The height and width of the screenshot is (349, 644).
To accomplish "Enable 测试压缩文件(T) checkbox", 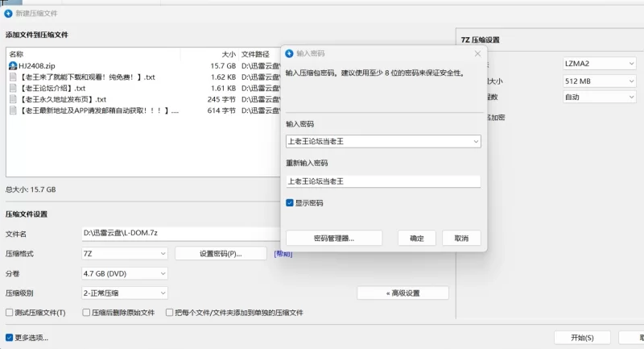I will pos(10,313).
